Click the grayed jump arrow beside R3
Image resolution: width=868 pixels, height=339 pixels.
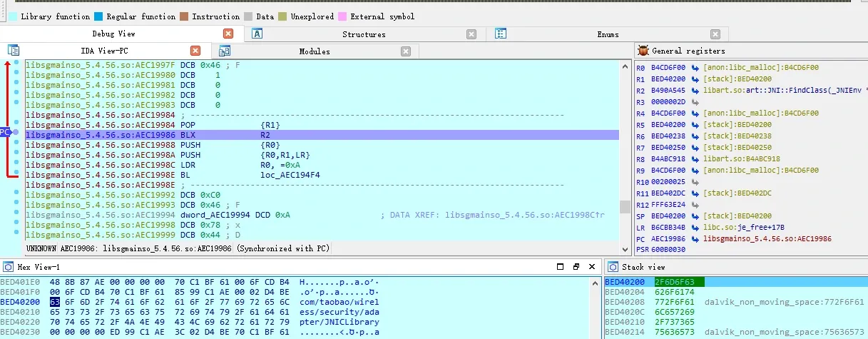click(695, 102)
